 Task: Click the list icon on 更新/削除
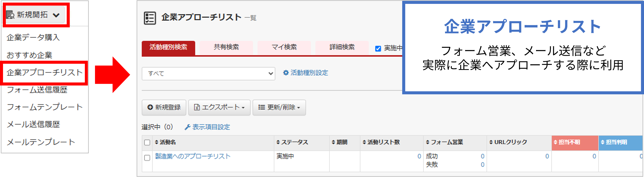pyautogui.click(x=261, y=107)
